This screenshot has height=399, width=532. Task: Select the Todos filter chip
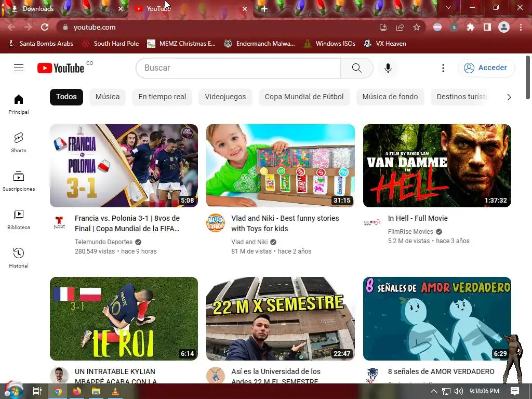[x=66, y=97]
